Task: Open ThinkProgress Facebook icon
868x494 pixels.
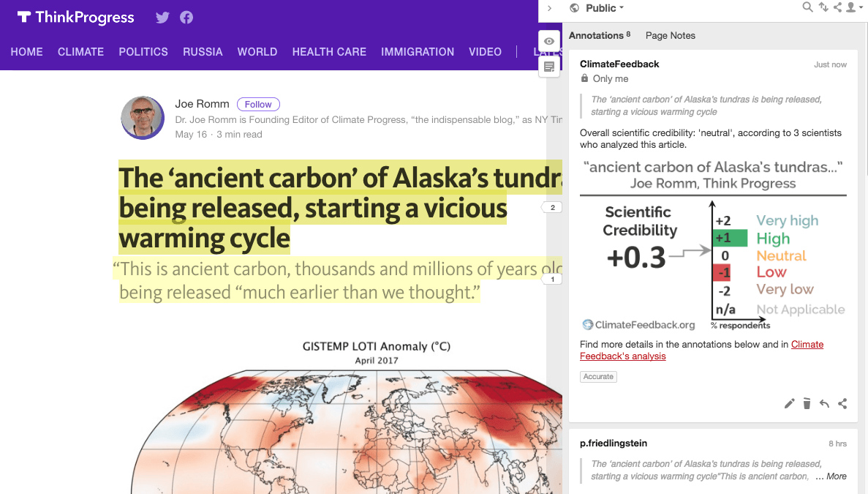Action: [186, 18]
